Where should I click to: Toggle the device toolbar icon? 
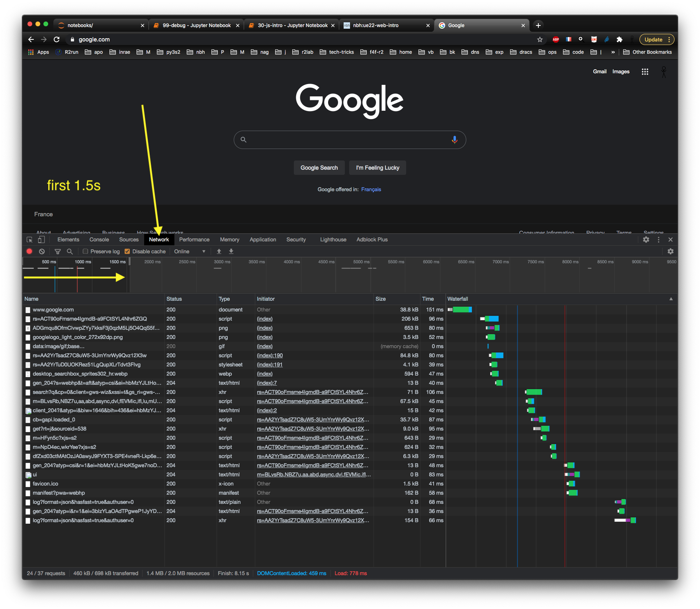tap(41, 239)
